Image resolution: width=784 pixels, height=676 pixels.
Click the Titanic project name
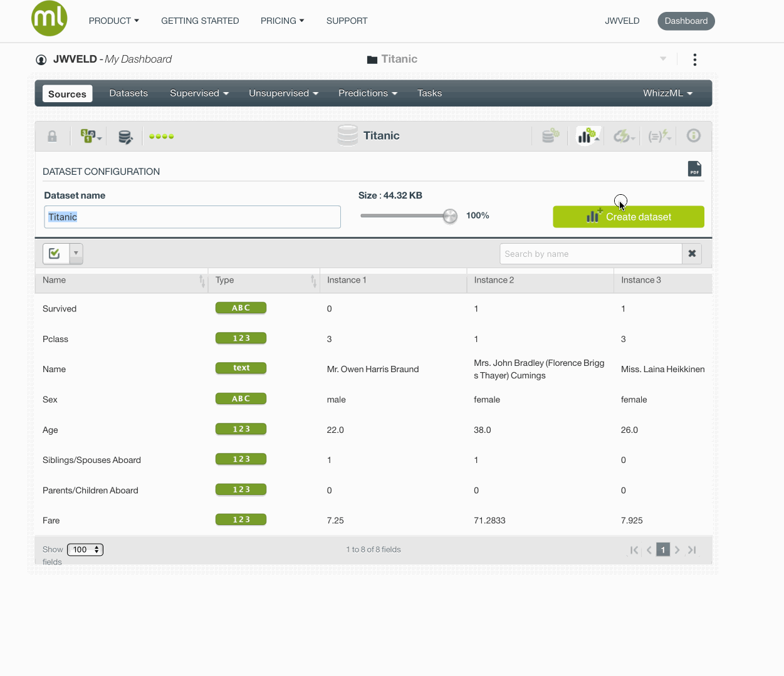[399, 59]
